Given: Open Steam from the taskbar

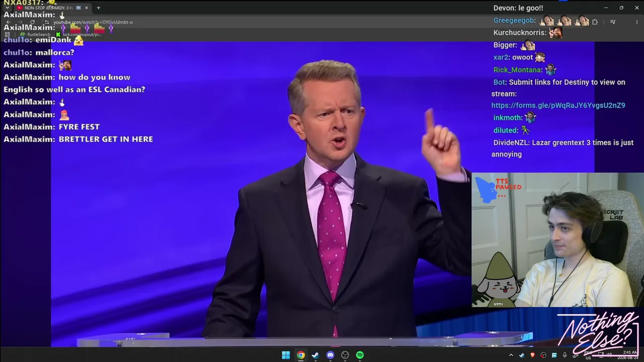Looking at the screenshot, I should 315,355.
